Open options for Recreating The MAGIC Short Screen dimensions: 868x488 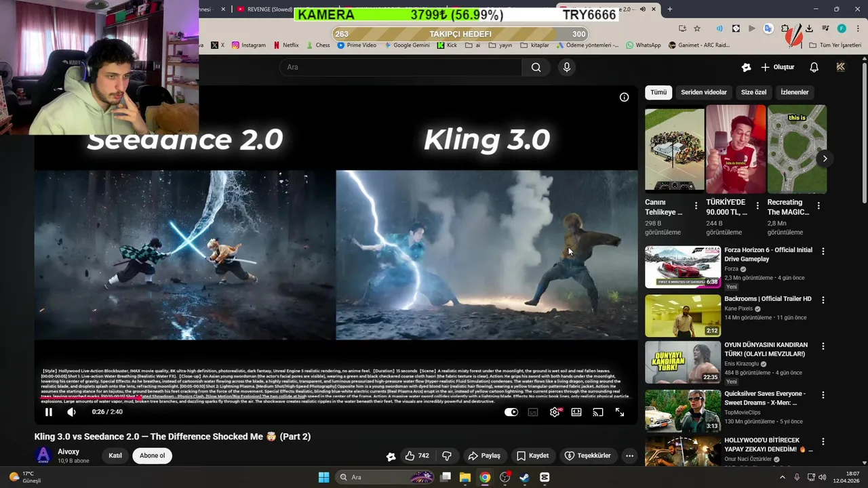tap(818, 205)
